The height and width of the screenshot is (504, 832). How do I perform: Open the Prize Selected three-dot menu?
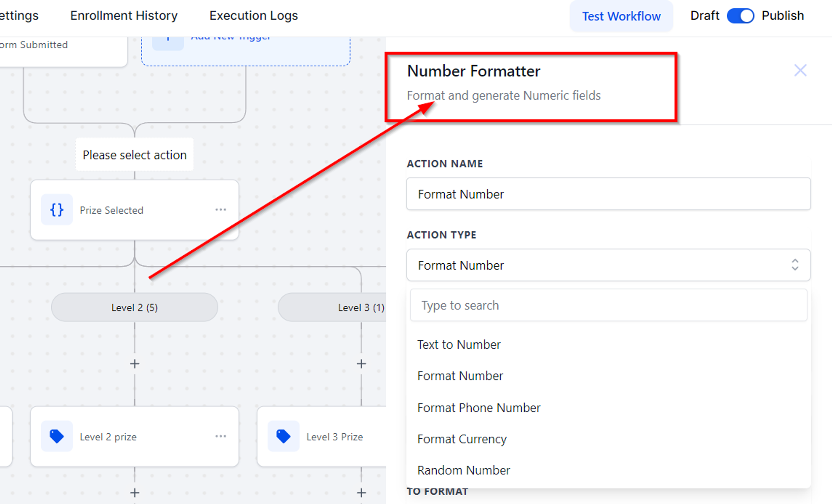pos(221,210)
